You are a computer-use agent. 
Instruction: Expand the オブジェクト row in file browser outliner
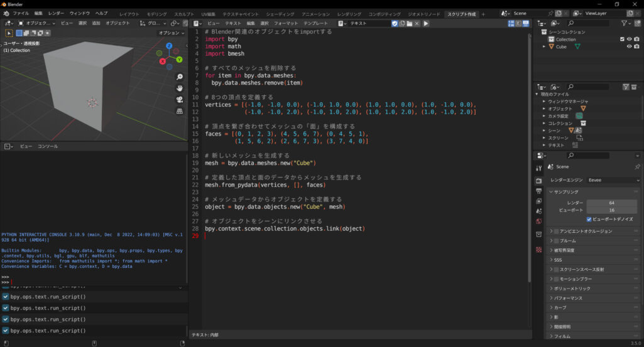click(x=543, y=109)
